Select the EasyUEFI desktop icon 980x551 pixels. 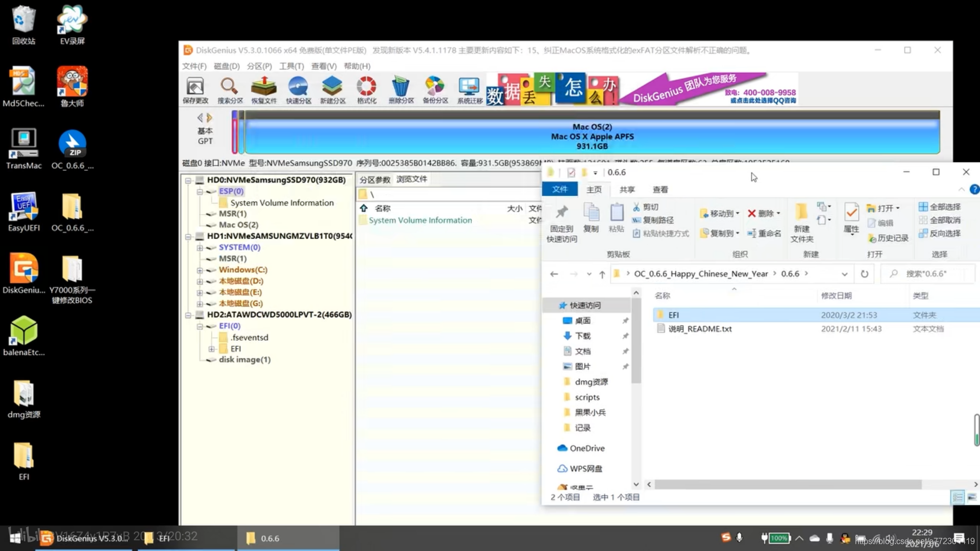pos(23,211)
